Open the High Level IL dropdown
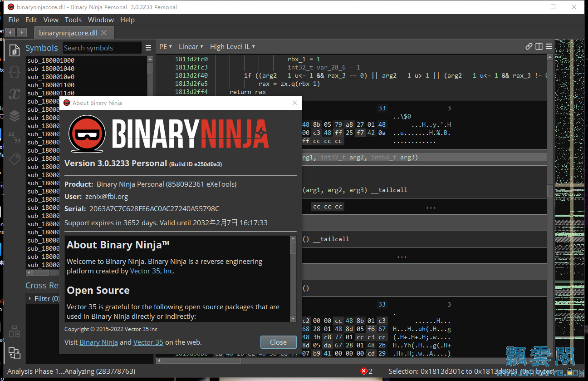This screenshot has width=588, height=381. click(232, 46)
